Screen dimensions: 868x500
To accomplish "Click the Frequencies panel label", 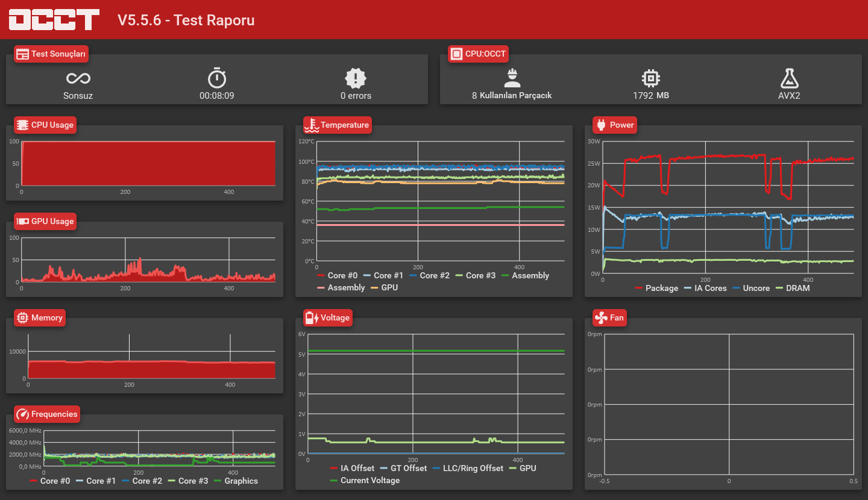I will pyautogui.click(x=54, y=414).
